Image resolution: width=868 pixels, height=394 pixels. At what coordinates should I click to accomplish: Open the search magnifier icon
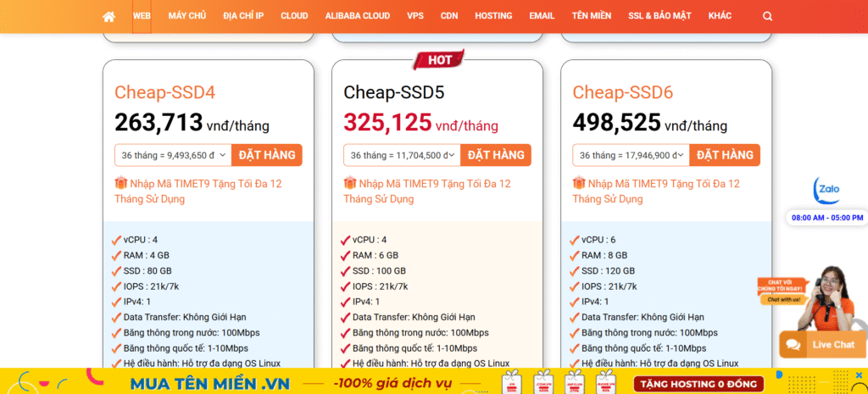[x=767, y=16]
